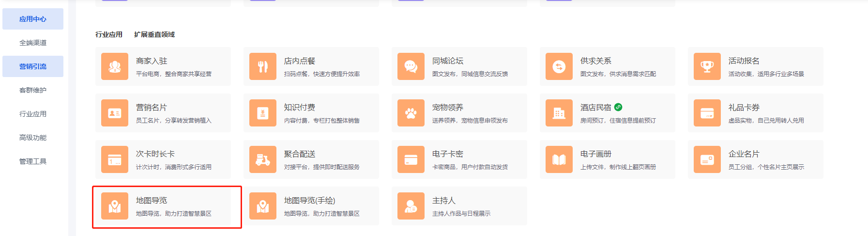Click description 卡密商品，用户付款自动发货
868x236 pixels.
coord(470,167)
